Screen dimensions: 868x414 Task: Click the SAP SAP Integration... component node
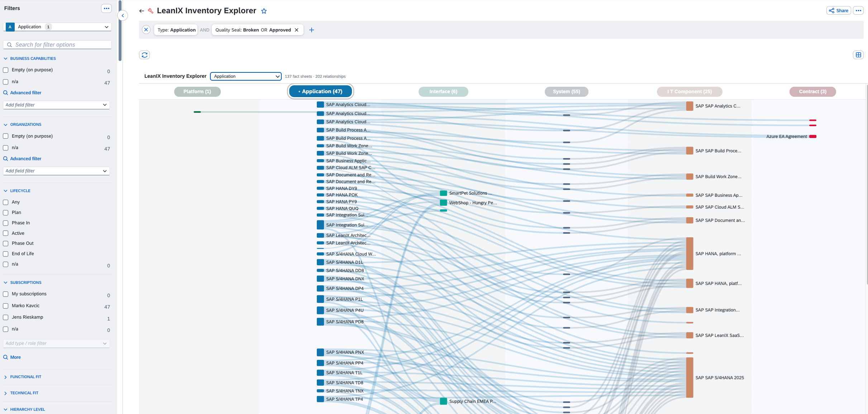click(690, 310)
